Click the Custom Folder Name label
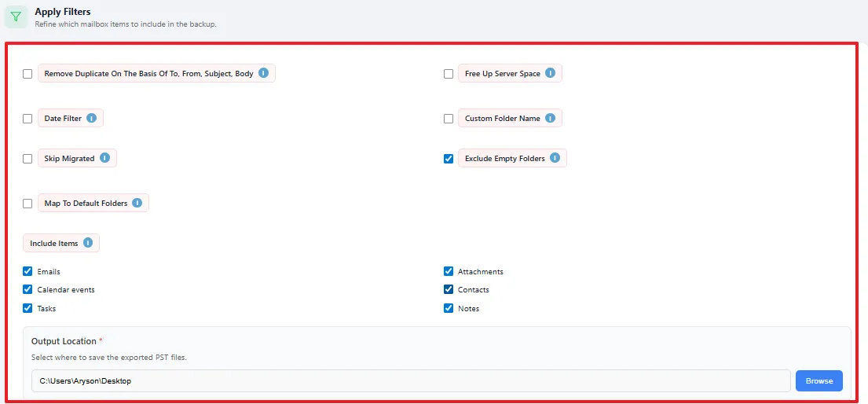Image resolution: width=868 pixels, height=404 pixels. (x=503, y=119)
